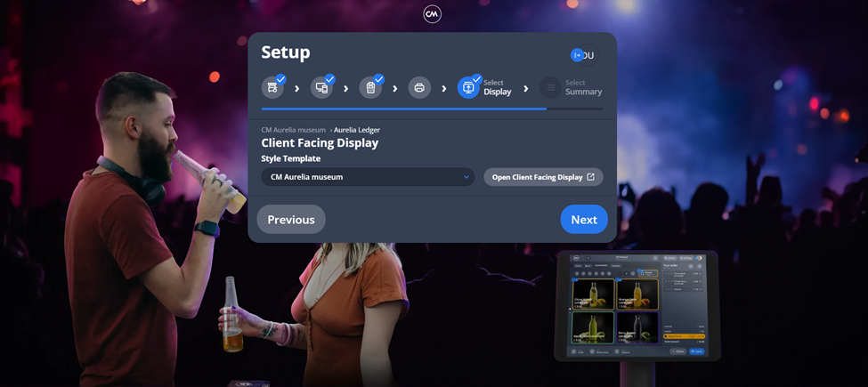This screenshot has height=387, width=868.
Task: Open the DU user avatar menu
Action: [589, 55]
